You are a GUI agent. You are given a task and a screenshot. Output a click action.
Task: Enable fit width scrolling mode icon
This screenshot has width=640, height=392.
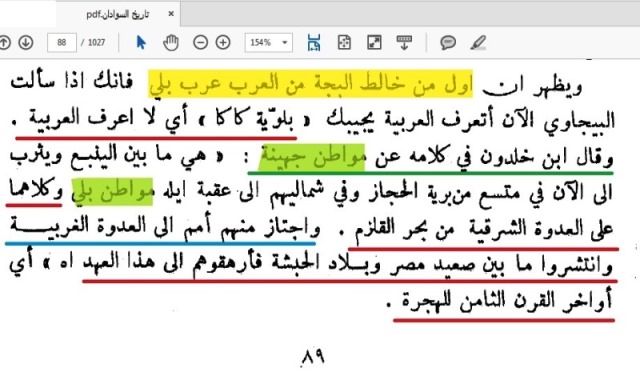coord(313,42)
